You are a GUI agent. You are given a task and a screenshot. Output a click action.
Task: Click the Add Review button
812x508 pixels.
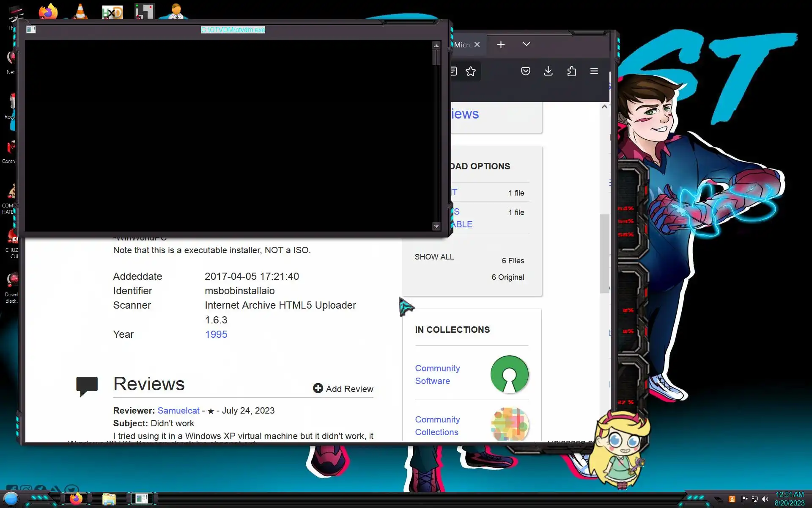(343, 389)
